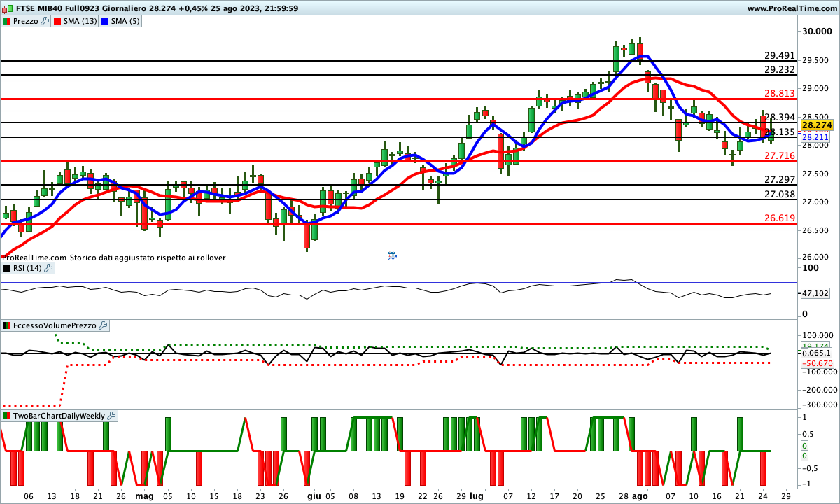Open the www.ProRealTime.com link
The width and height of the screenshot is (840, 504).
(x=792, y=8)
